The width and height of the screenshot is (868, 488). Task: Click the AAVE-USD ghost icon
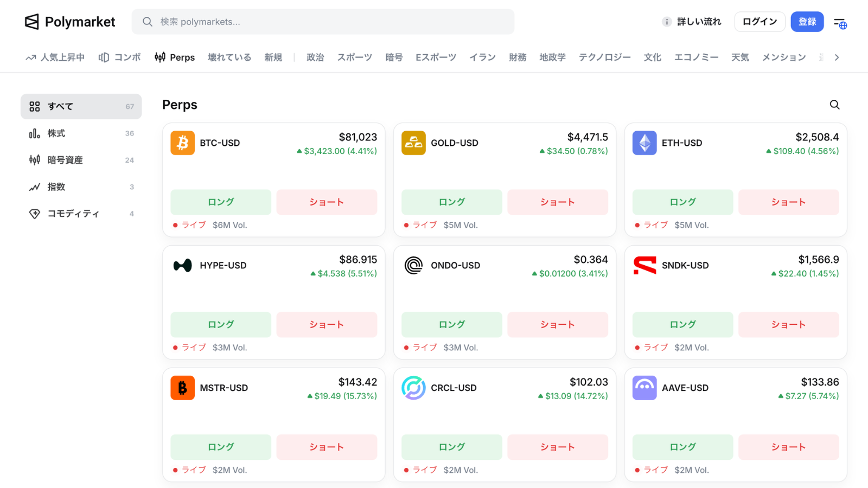point(644,388)
